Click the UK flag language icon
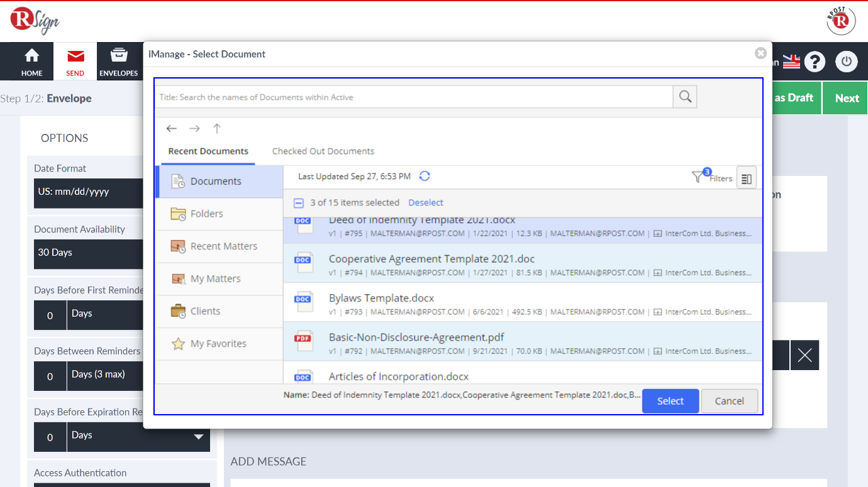 [791, 62]
